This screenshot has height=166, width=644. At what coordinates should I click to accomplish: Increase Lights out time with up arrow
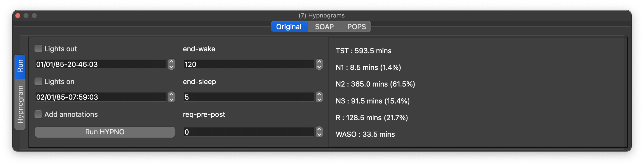click(171, 62)
